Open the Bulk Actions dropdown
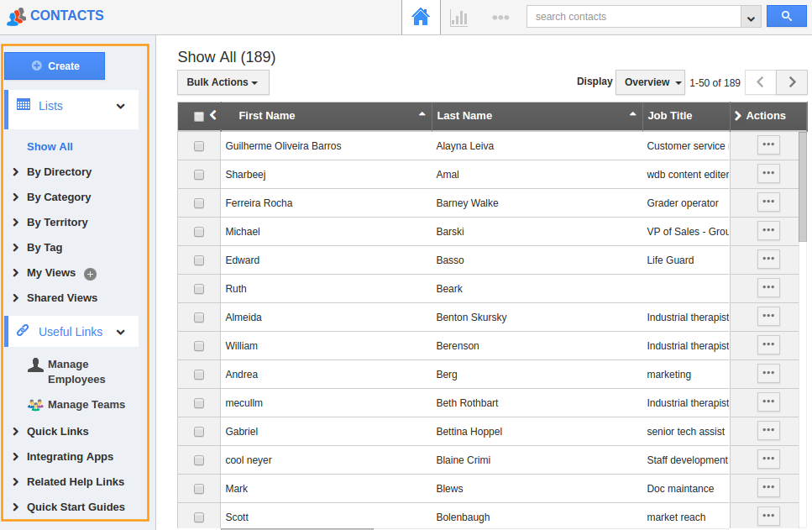 pyautogui.click(x=222, y=82)
